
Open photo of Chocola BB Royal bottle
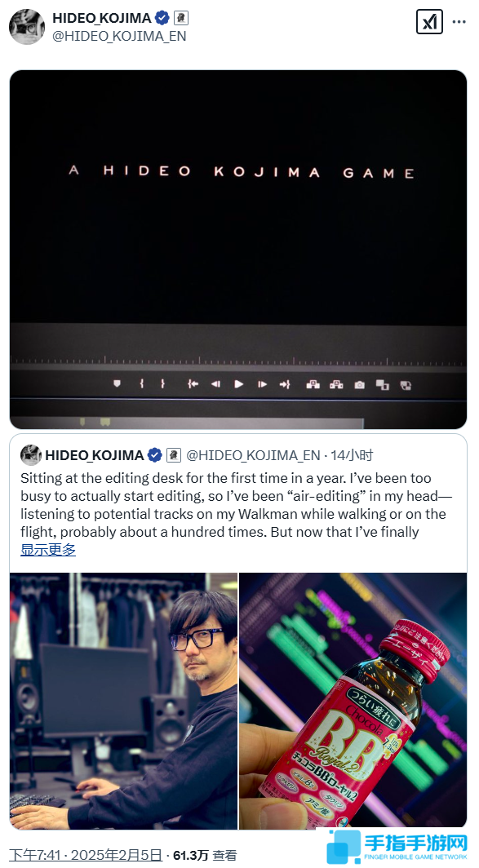tap(353, 701)
